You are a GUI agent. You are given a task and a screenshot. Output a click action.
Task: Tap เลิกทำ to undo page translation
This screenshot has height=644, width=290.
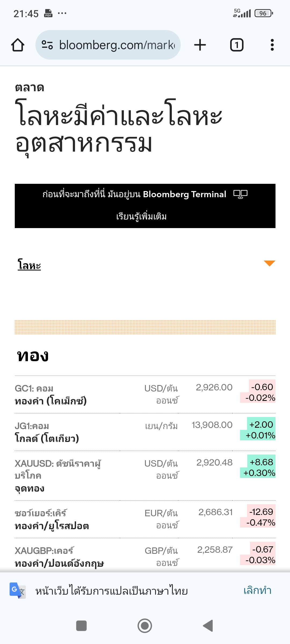point(257,591)
